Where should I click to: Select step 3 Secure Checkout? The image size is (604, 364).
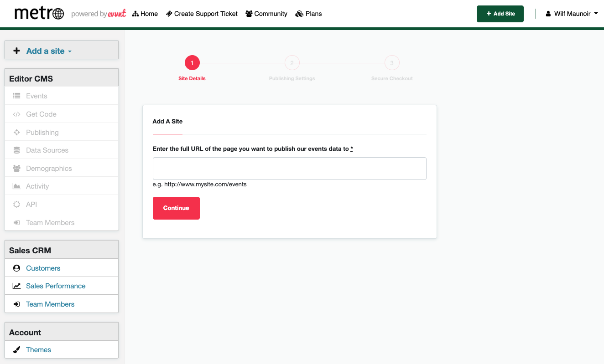[x=392, y=63]
